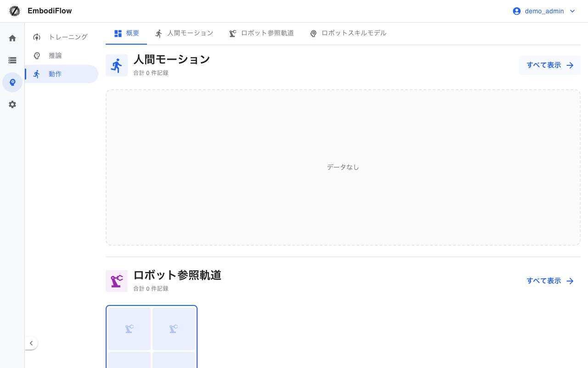Open 推論 in the sidebar menu
588x368 pixels.
pos(62,56)
